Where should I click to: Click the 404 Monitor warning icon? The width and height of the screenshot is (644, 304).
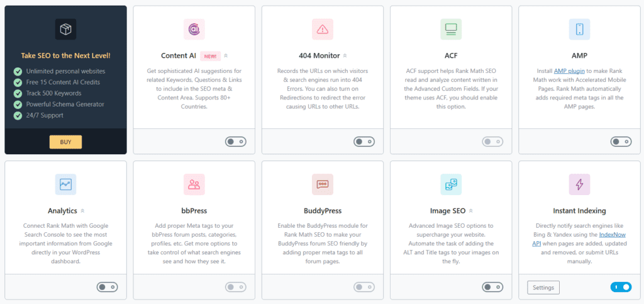[323, 30]
